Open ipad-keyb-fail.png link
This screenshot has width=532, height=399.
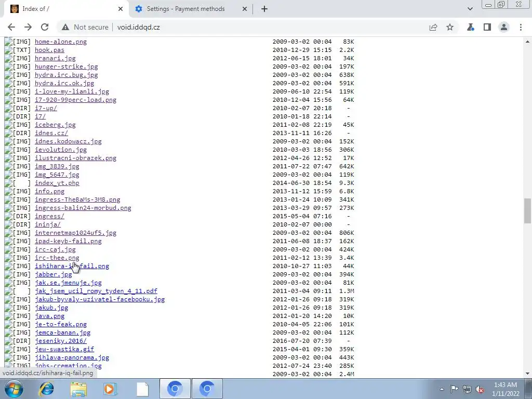click(68, 241)
